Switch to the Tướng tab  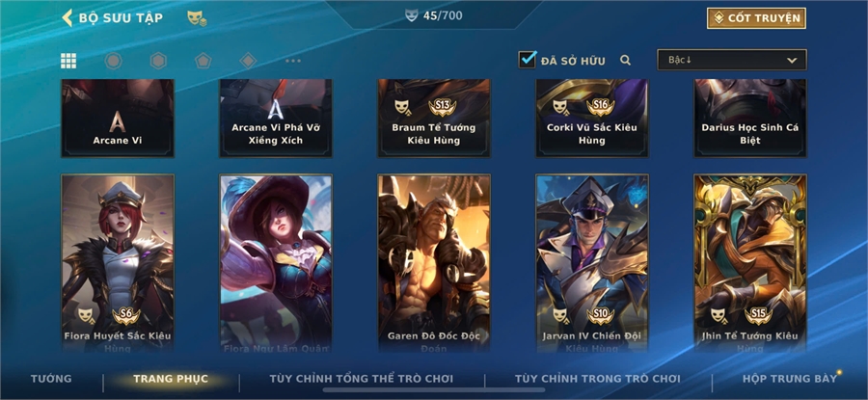[x=51, y=379]
